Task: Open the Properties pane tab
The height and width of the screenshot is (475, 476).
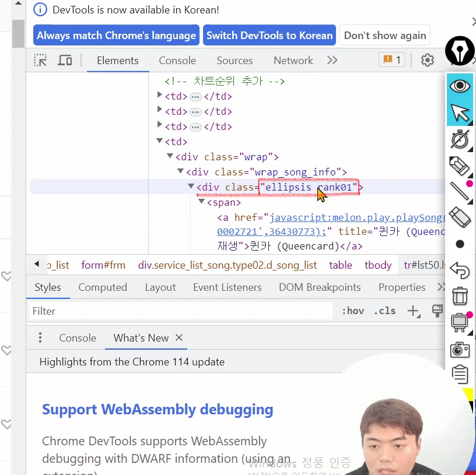Action: 402,287
